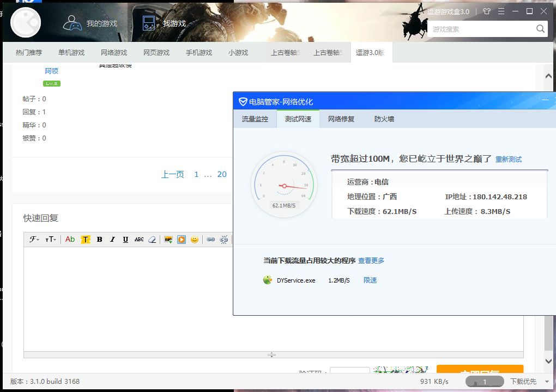Open the font size dropdown
The width and height of the screenshot is (556, 392).
click(x=51, y=240)
